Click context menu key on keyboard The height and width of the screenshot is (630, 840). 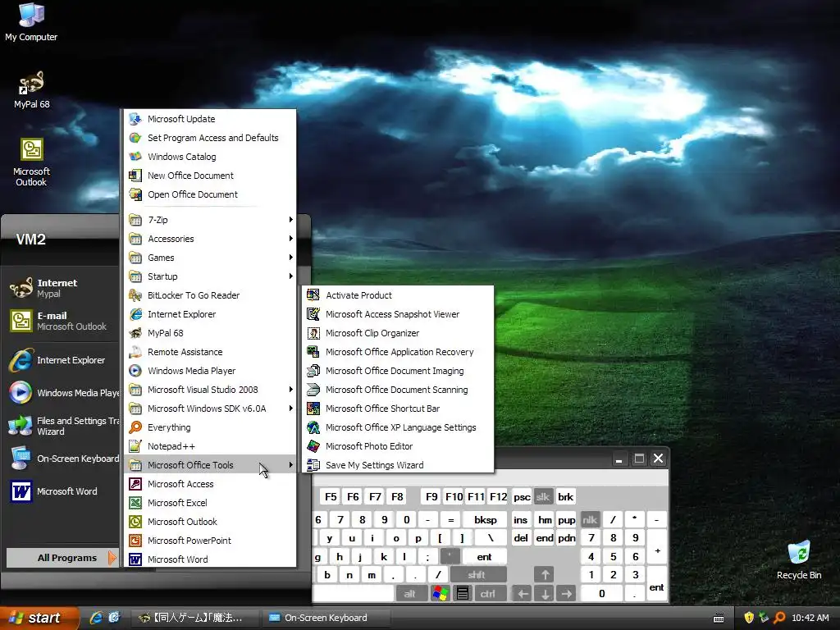pos(463,593)
